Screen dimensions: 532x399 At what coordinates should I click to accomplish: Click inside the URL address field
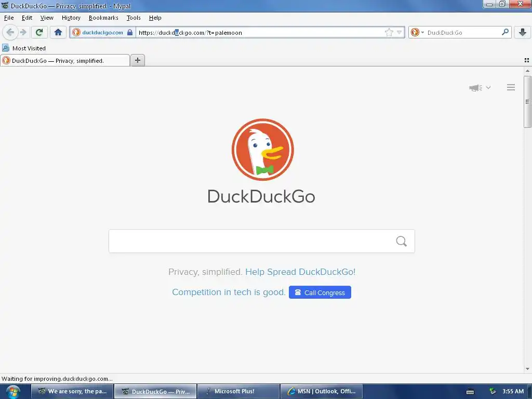[x=260, y=33]
